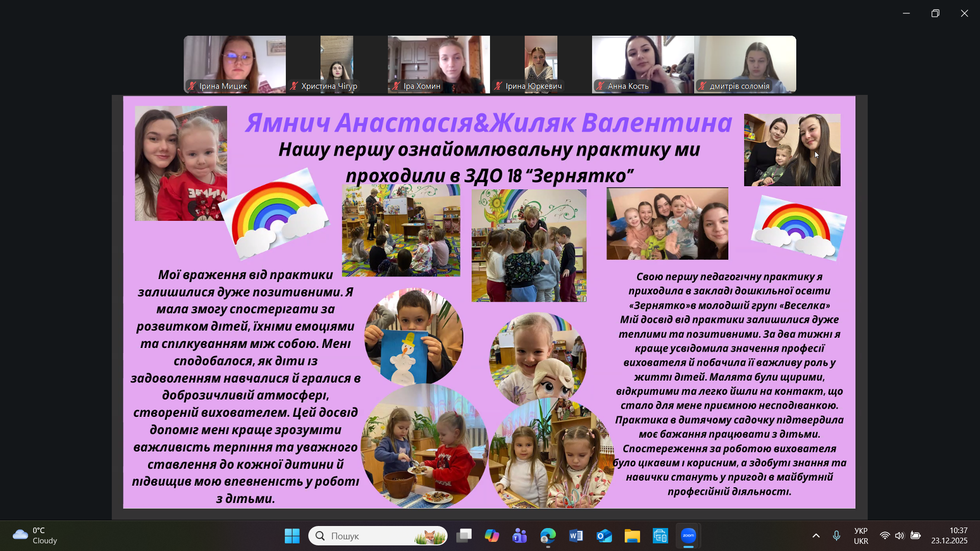This screenshot has width=980, height=551.
Task: Open Outlook from taskbar
Action: pyautogui.click(x=604, y=536)
